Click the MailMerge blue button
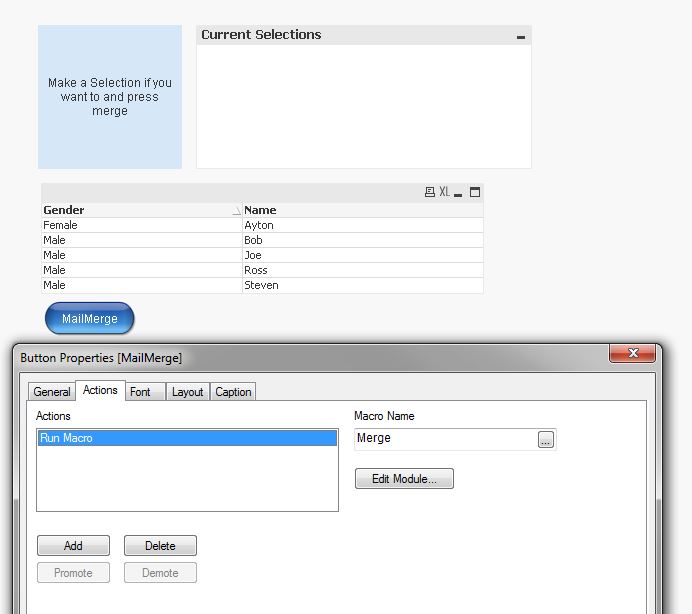The image size is (692, 614). pyautogui.click(x=90, y=318)
